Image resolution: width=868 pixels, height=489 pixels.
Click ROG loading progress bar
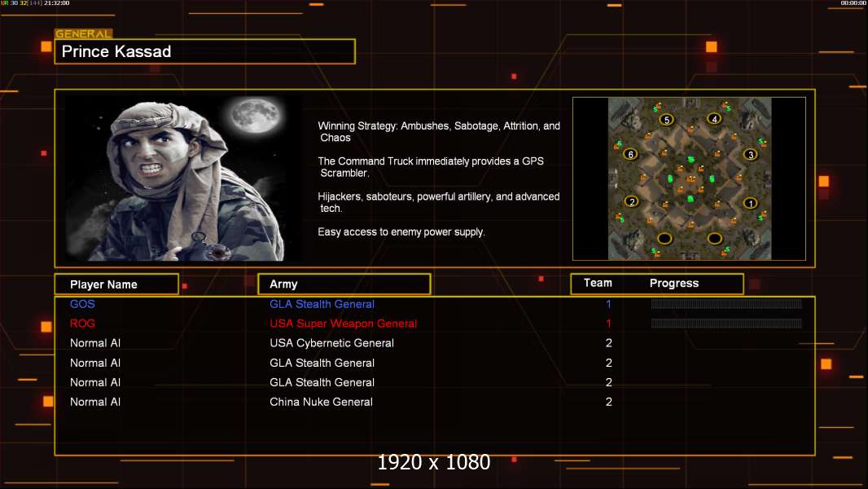(x=726, y=324)
